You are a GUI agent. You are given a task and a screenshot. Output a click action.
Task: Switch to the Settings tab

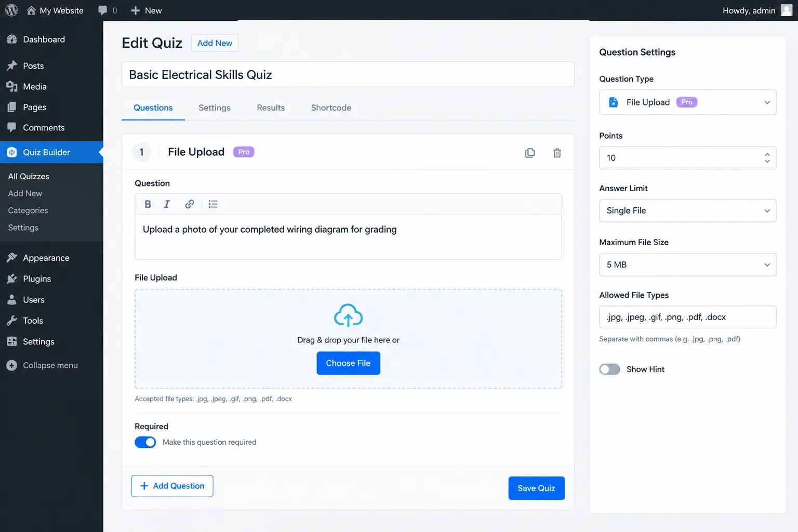(x=215, y=108)
